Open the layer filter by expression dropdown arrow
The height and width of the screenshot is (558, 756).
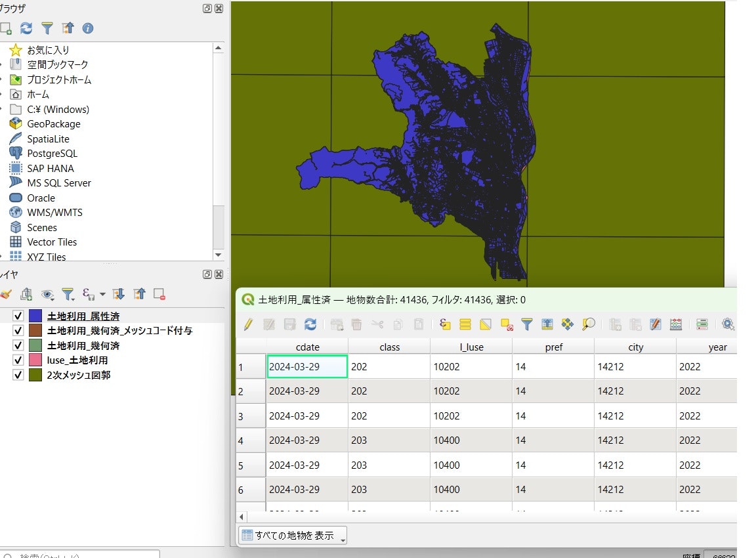tap(102, 294)
